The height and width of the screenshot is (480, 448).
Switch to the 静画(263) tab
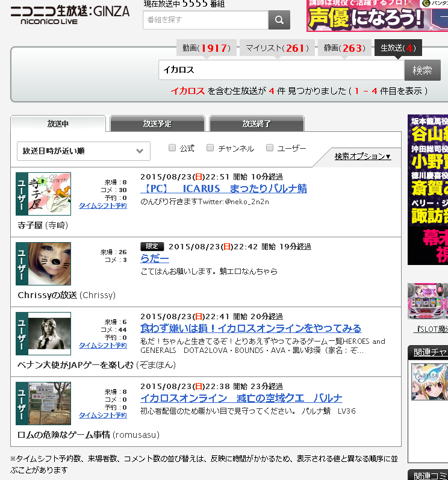[x=344, y=48]
